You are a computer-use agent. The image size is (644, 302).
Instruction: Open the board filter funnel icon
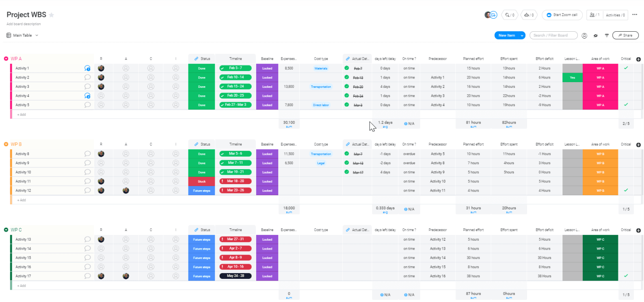point(607,36)
